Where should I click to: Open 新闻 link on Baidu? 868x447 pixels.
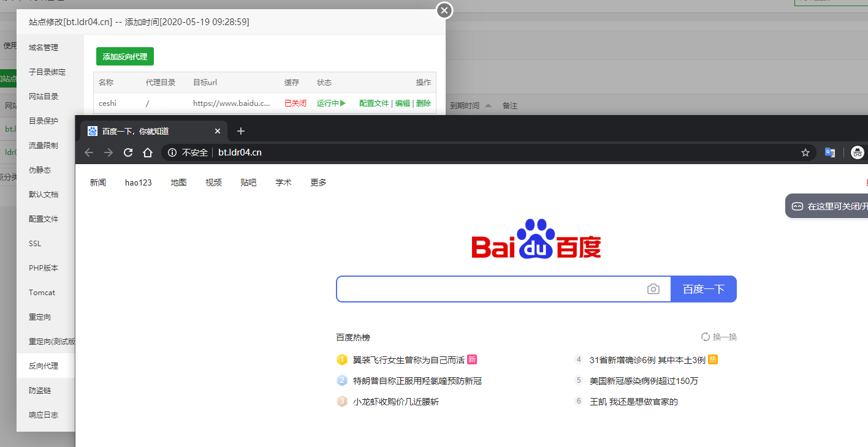click(x=98, y=182)
